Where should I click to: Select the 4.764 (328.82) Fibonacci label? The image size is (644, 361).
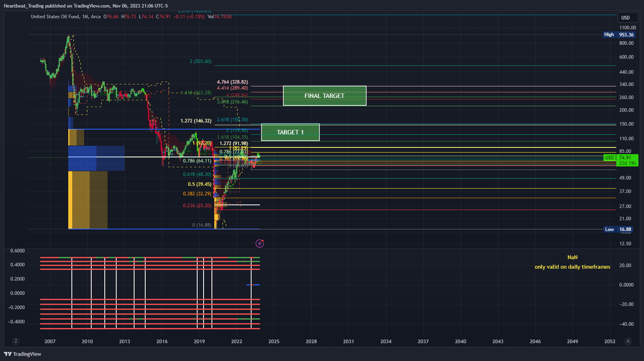pyautogui.click(x=232, y=82)
